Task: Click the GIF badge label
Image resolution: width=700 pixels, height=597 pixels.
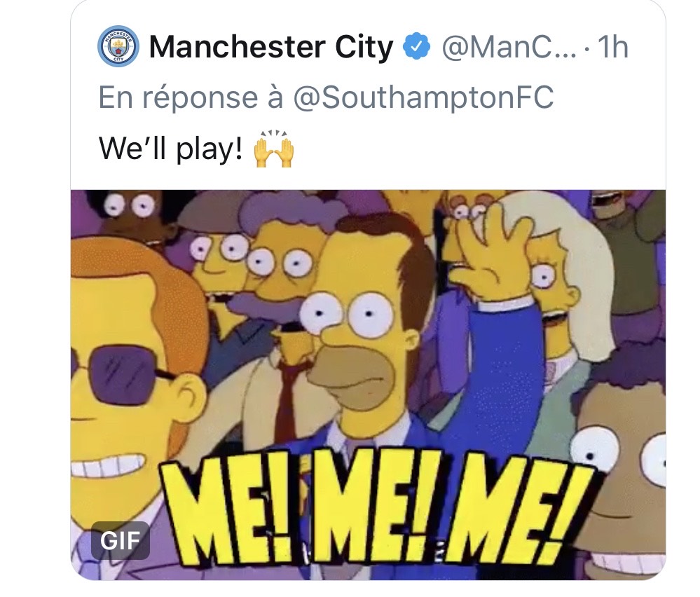Action: (120, 540)
